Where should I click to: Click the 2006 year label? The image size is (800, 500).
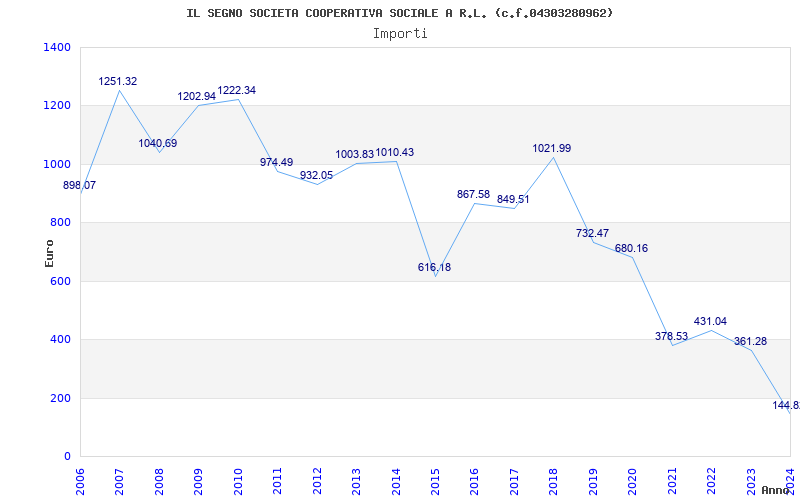[80, 481]
